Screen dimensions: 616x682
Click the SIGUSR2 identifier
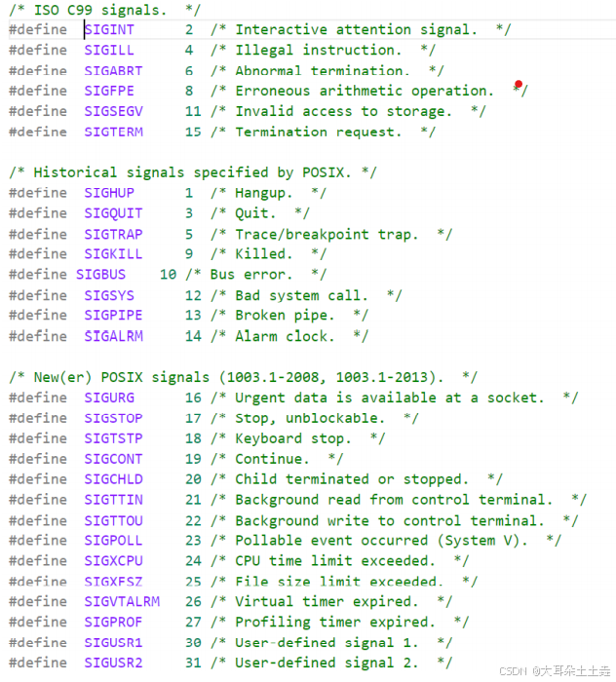pos(113,663)
